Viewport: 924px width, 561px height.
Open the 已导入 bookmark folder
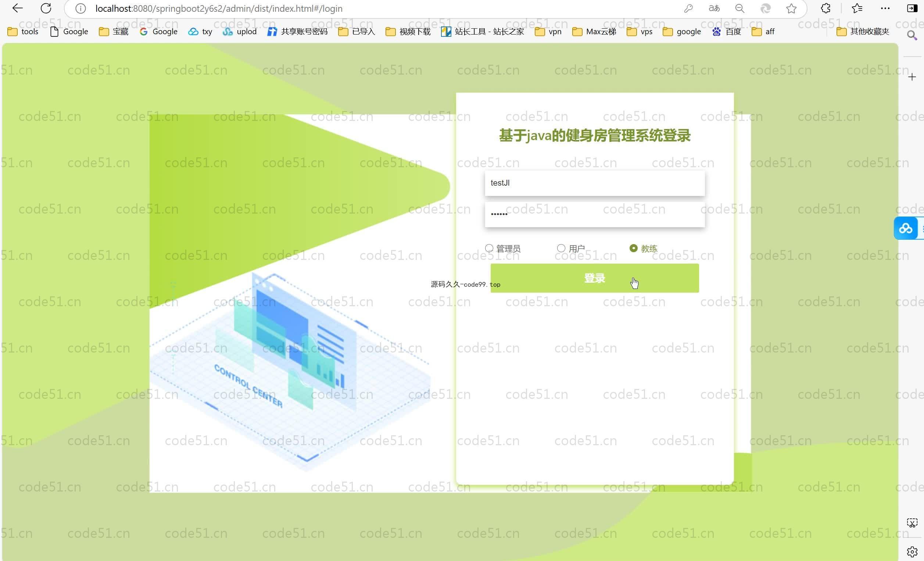[356, 32]
